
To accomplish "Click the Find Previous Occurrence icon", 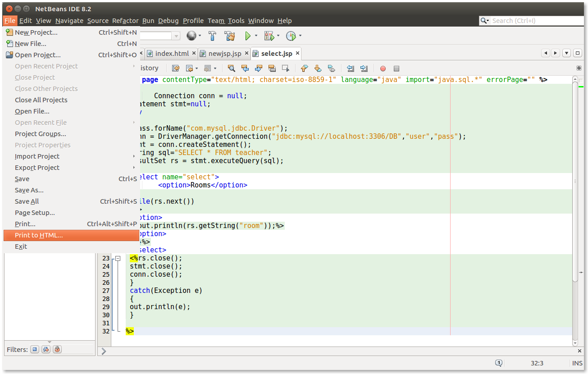I will pyautogui.click(x=245, y=68).
